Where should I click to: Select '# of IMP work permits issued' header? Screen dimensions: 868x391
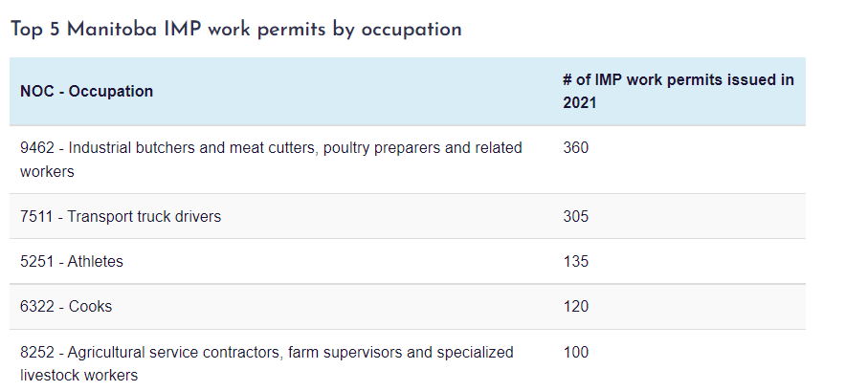(679, 91)
